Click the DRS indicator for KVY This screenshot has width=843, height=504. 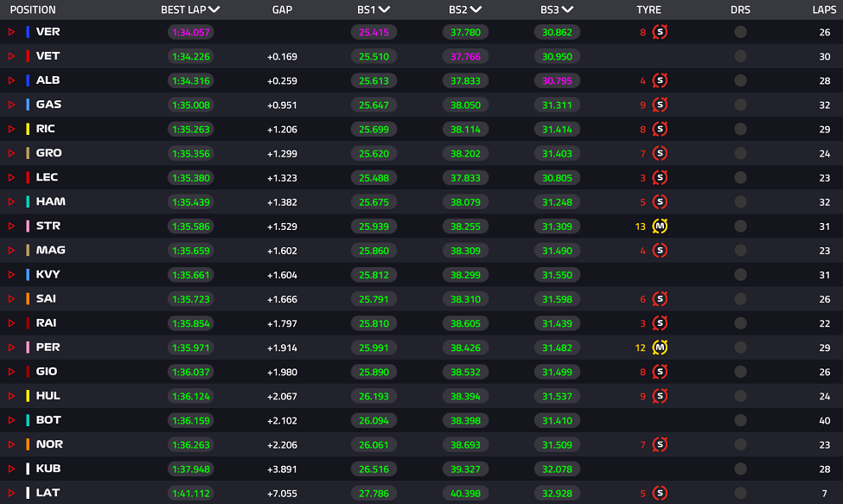point(740,275)
